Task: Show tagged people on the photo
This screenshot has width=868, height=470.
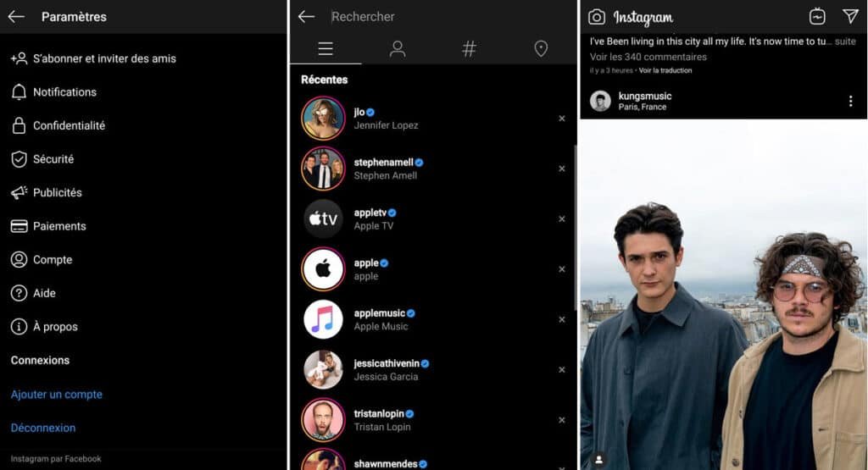Action: coord(598,460)
